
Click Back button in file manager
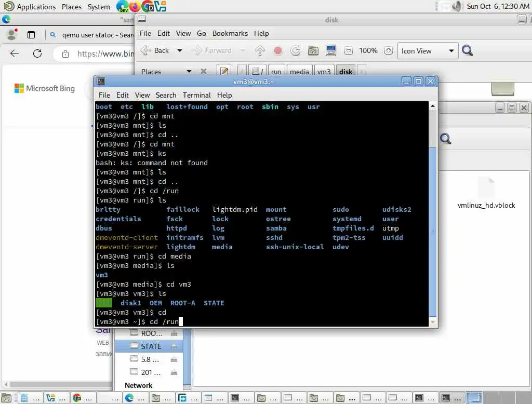pos(155,50)
